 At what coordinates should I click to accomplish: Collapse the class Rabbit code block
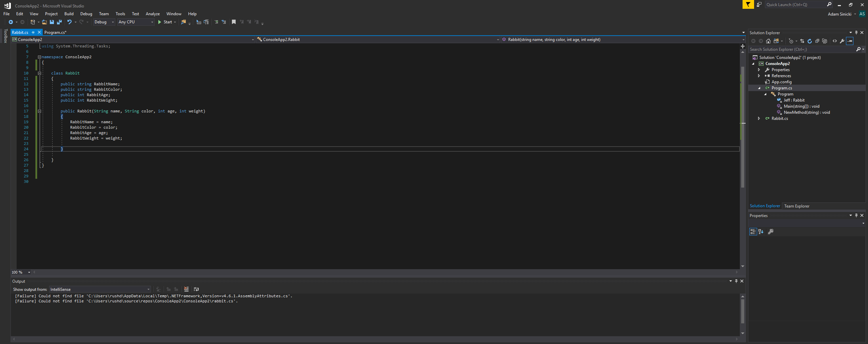click(39, 73)
